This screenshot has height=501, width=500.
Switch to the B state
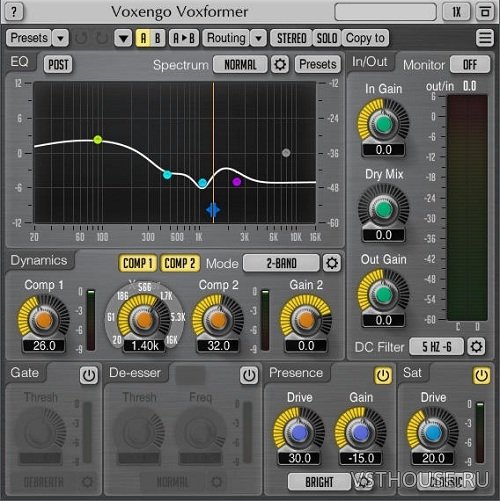click(x=158, y=38)
